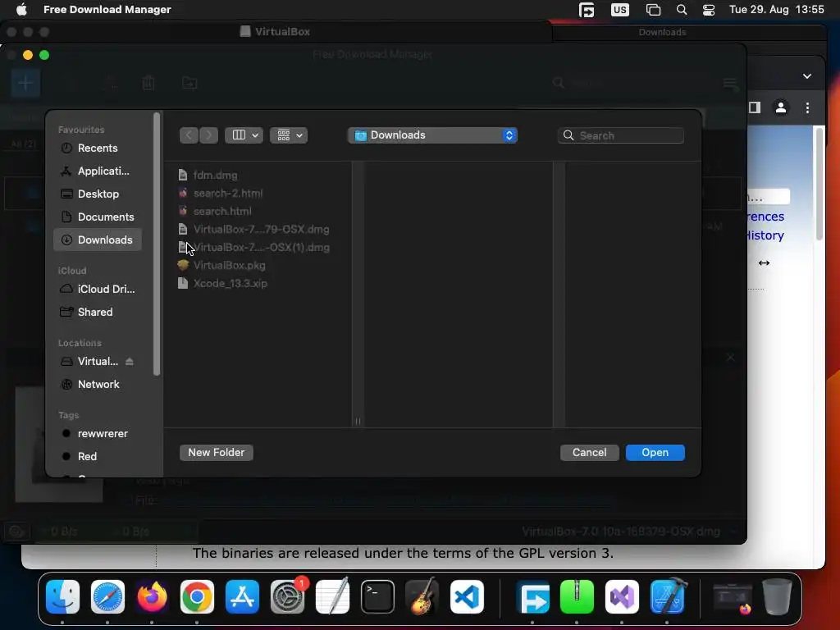Click the Stage Manager menu bar icon
The width and height of the screenshot is (840, 630).
coord(653,10)
